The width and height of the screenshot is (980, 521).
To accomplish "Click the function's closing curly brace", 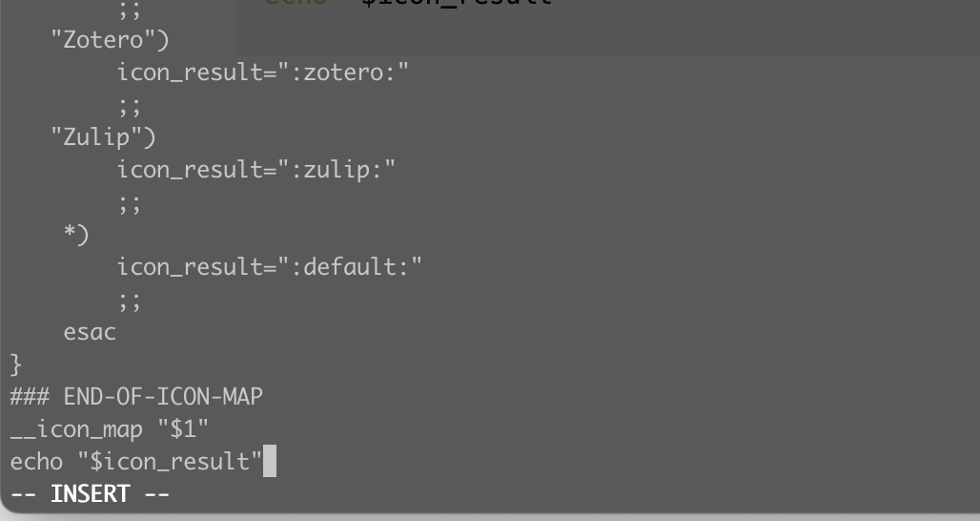I will (x=15, y=365).
